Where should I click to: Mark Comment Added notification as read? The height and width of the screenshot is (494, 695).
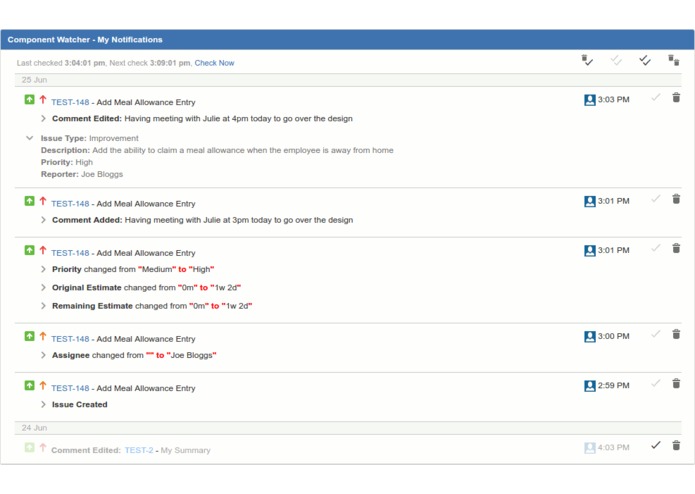click(656, 198)
